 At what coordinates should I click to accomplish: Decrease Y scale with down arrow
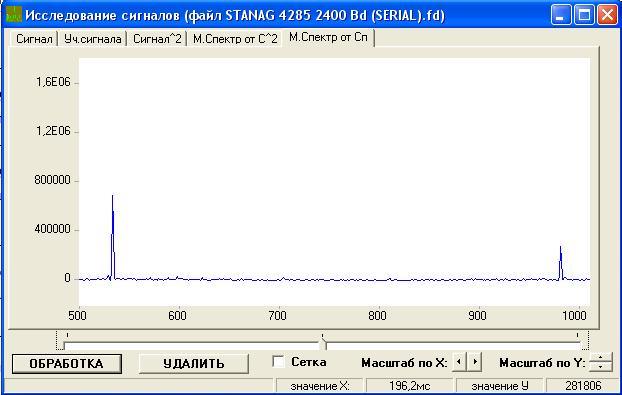click(600, 366)
